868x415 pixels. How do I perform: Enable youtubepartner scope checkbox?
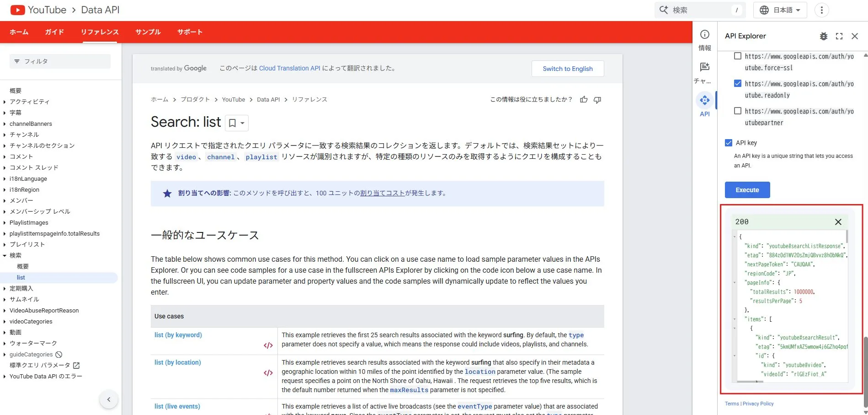pyautogui.click(x=738, y=111)
